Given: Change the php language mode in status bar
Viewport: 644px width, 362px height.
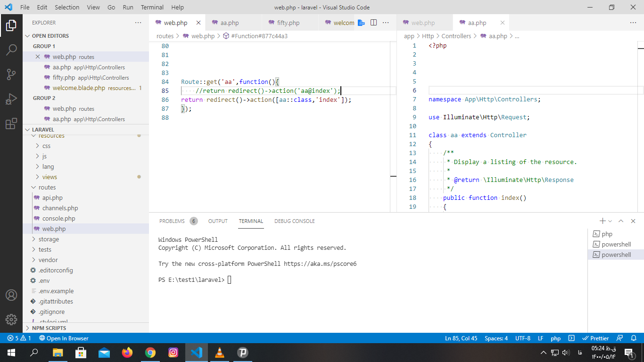Looking at the screenshot, I should [x=556, y=338].
